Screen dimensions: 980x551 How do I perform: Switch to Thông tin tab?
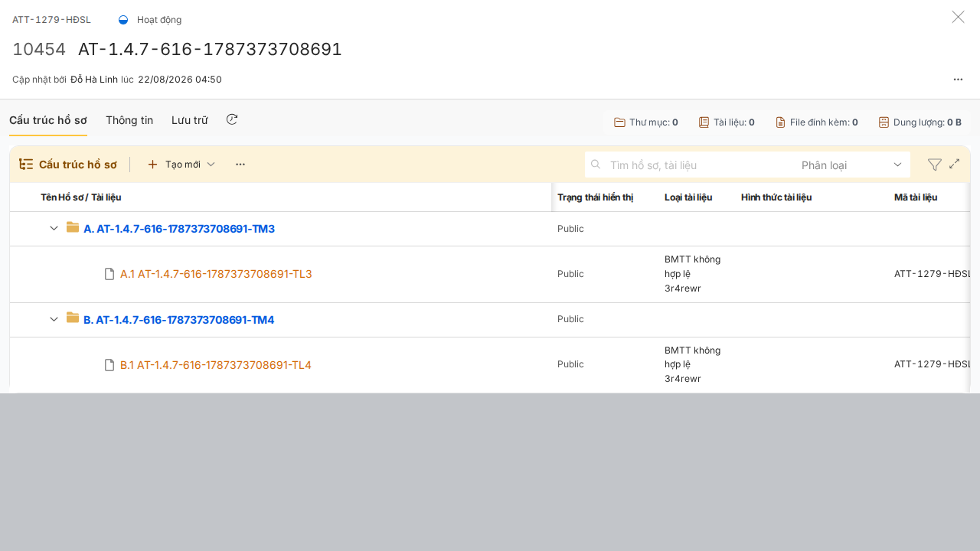129,120
